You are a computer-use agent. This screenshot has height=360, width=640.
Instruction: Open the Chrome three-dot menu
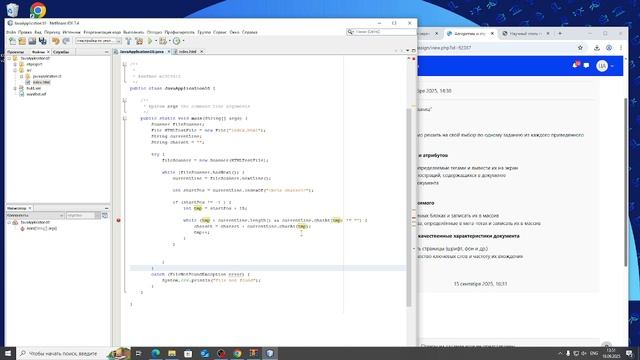pyautogui.click(x=621, y=48)
